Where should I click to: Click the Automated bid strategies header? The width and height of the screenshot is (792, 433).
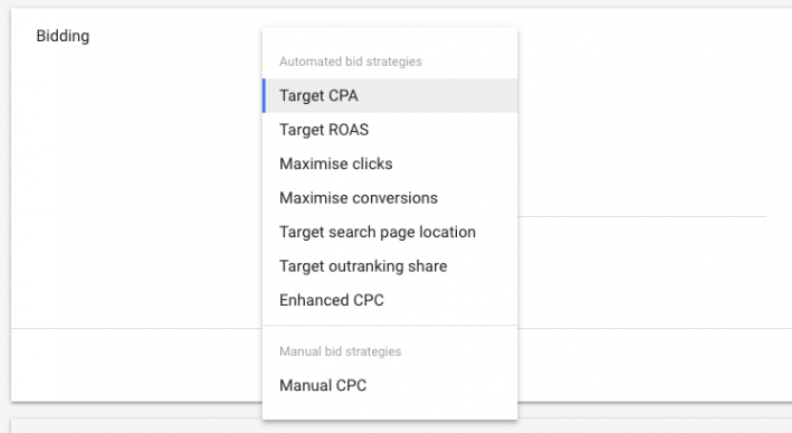350,61
